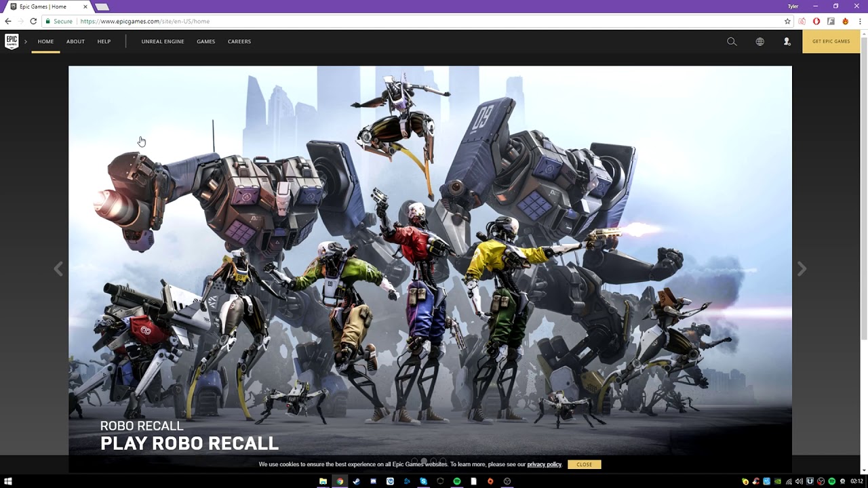Screen dimensions: 868x488
Task: Open the CAREERS nav item
Action: pos(239,41)
